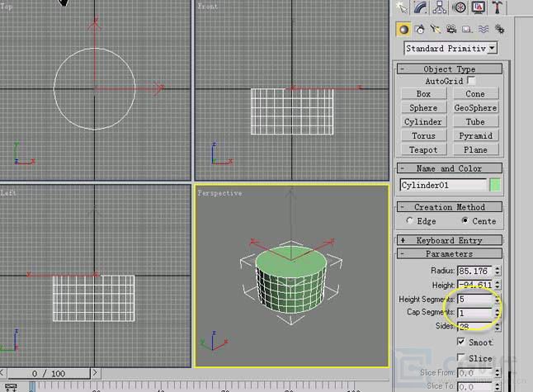
Task: Click the Sphere primitive button
Action: (x=424, y=108)
